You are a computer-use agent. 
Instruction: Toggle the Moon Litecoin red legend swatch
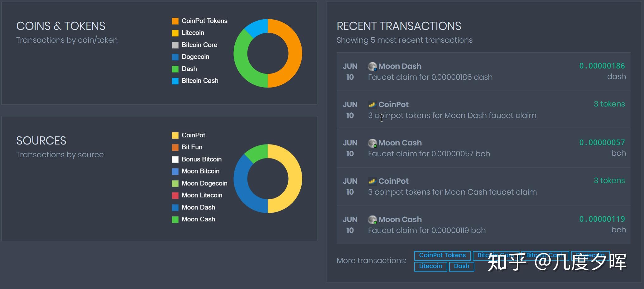(175, 195)
